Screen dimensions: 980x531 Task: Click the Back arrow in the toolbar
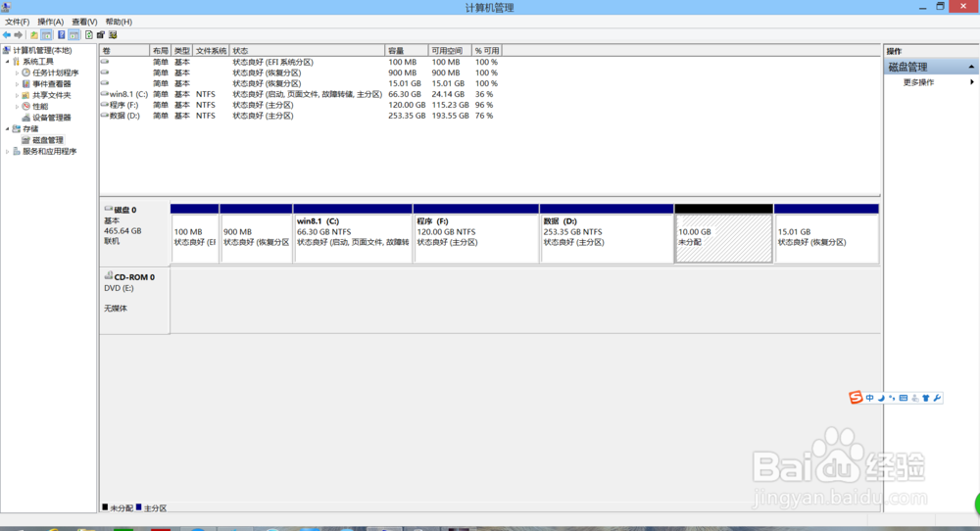tap(6, 35)
